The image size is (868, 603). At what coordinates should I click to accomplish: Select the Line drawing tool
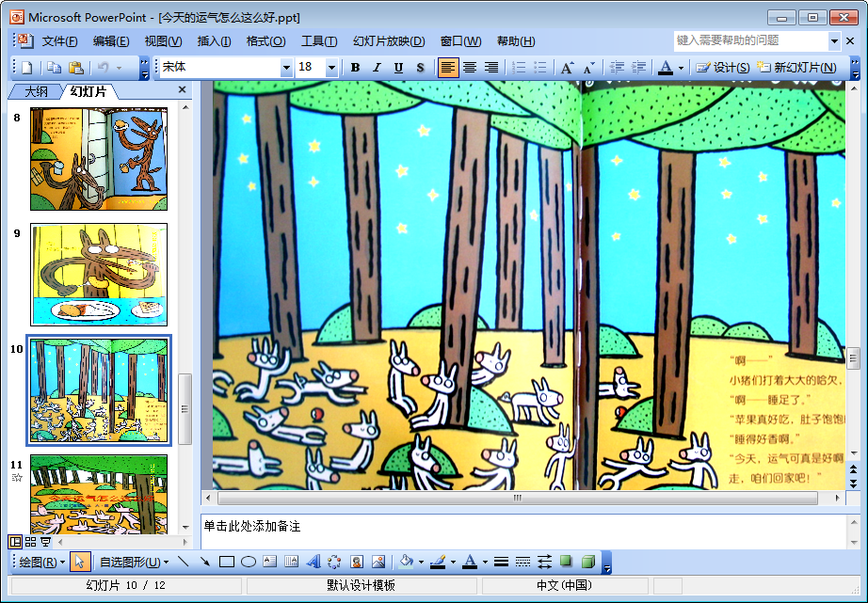coord(184,562)
